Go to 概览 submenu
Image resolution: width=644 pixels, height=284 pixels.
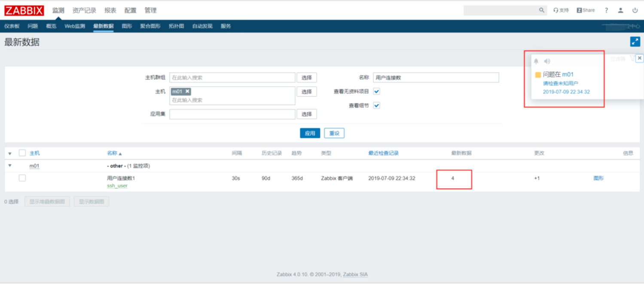point(52,26)
